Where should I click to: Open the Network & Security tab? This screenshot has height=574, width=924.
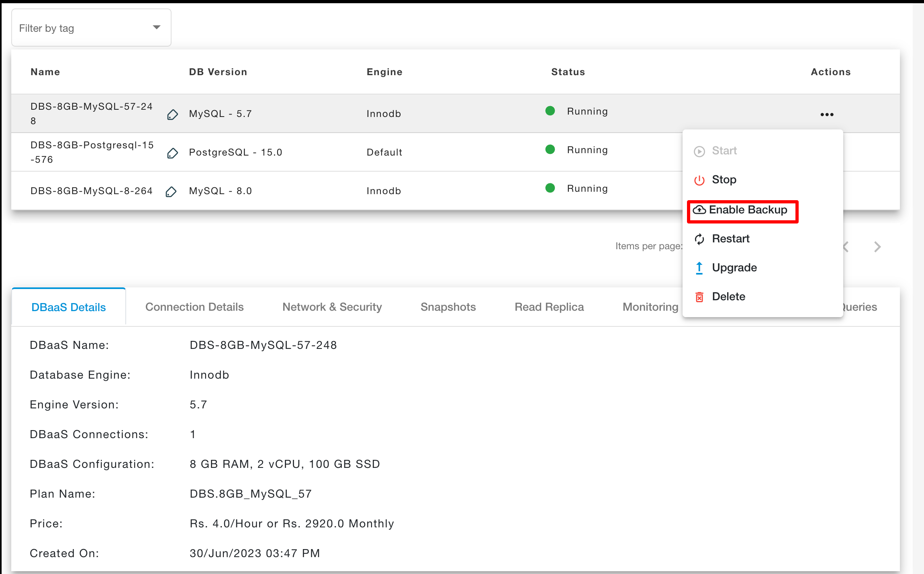(x=332, y=307)
